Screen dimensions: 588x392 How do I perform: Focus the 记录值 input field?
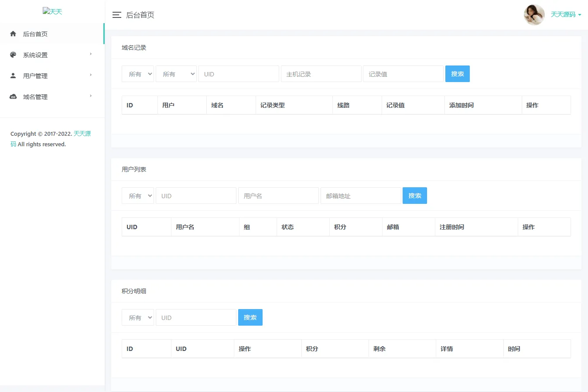403,74
